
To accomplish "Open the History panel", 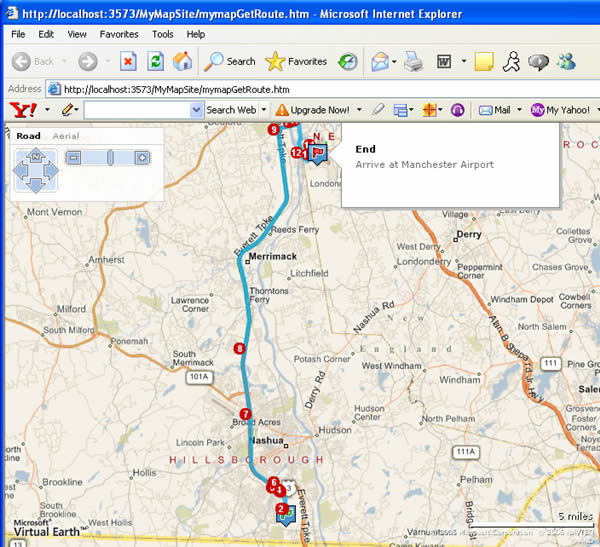I will pyautogui.click(x=348, y=61).
